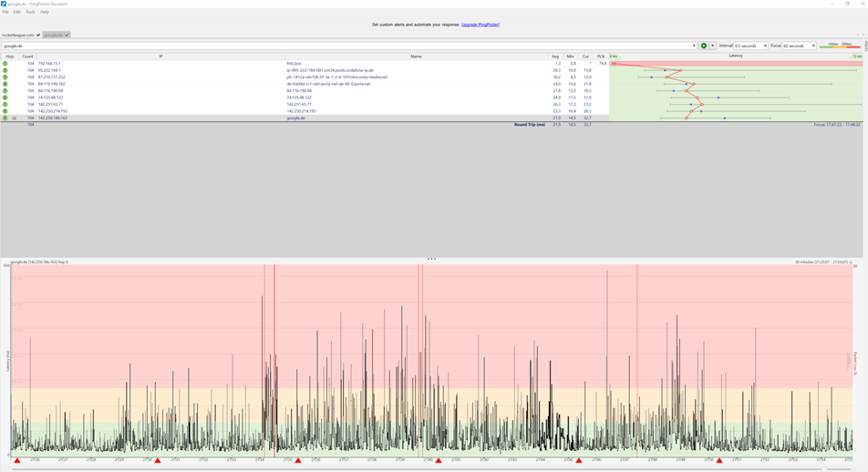Click the red marker triangle near 21:46
The image size is (868, 472).
tap(579, 460)
